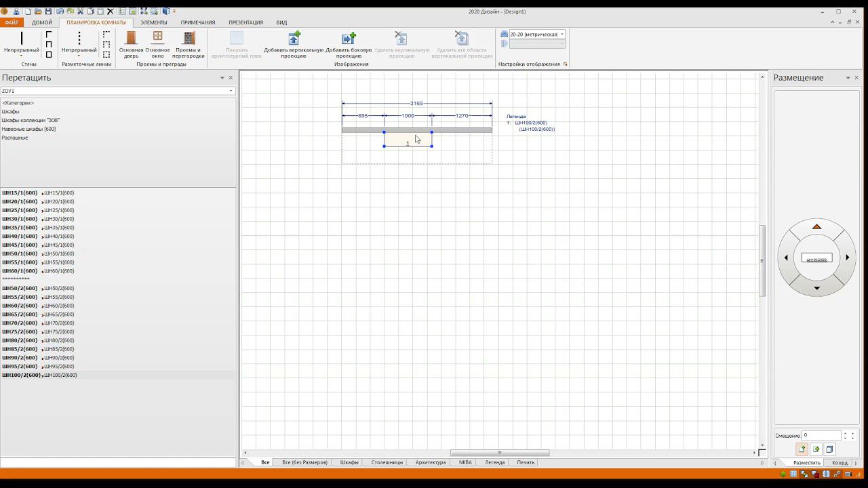The image size is (868, 488).
Task: Click the Delete X icon in quick access toolbar
Action: [111, 12]
